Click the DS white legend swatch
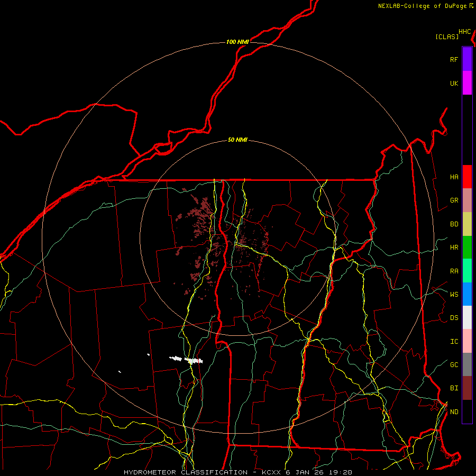The height and width of the screenshot is (476, 476). (467, 317)
